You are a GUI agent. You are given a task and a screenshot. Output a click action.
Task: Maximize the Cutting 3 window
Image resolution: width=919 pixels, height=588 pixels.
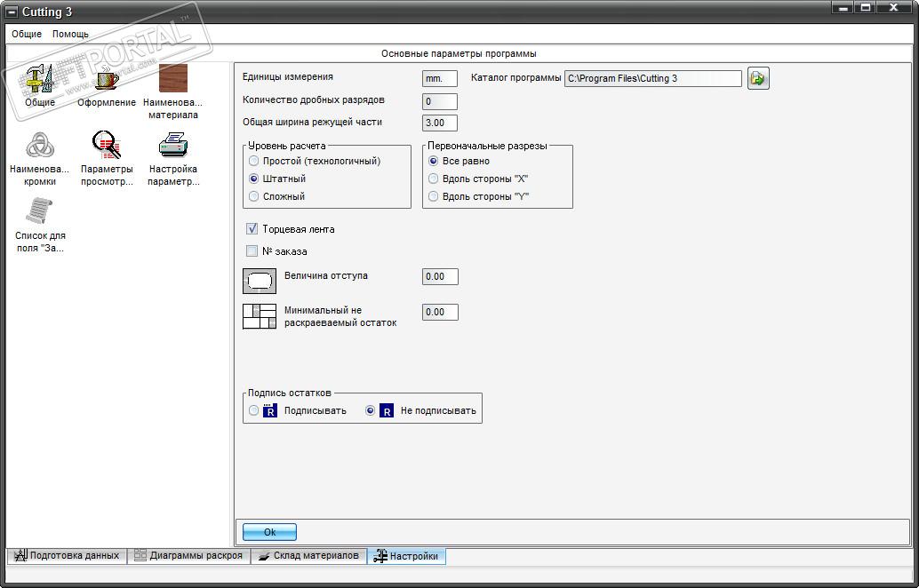[x=865, y=8]
